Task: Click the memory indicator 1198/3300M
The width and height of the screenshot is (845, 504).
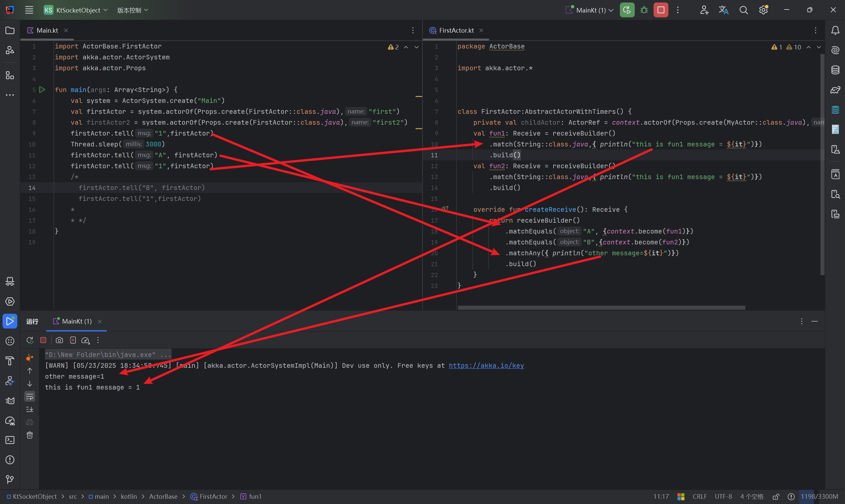Action: 819,496
